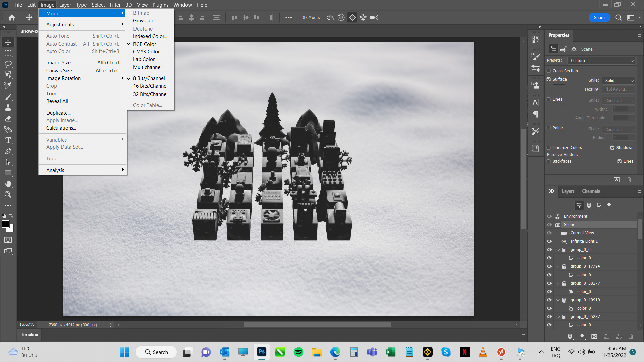Click the zoom percentage field
This screenshot has height=362, width=644.
[x=27, y=324]
